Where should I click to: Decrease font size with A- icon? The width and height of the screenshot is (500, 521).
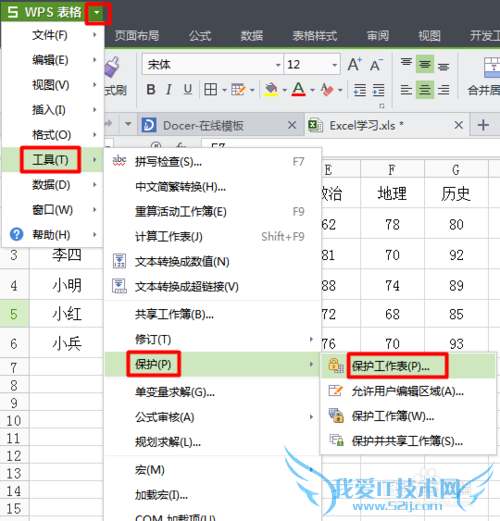(x=376, y=65)
